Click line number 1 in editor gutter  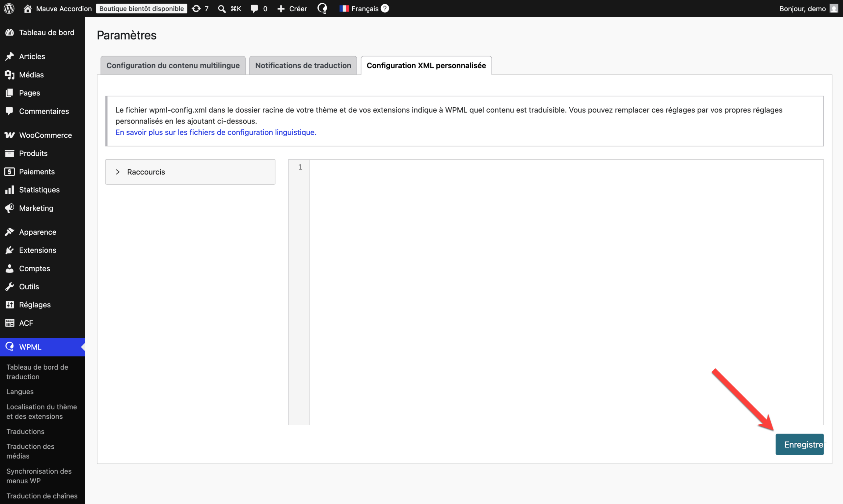(300, 167)
